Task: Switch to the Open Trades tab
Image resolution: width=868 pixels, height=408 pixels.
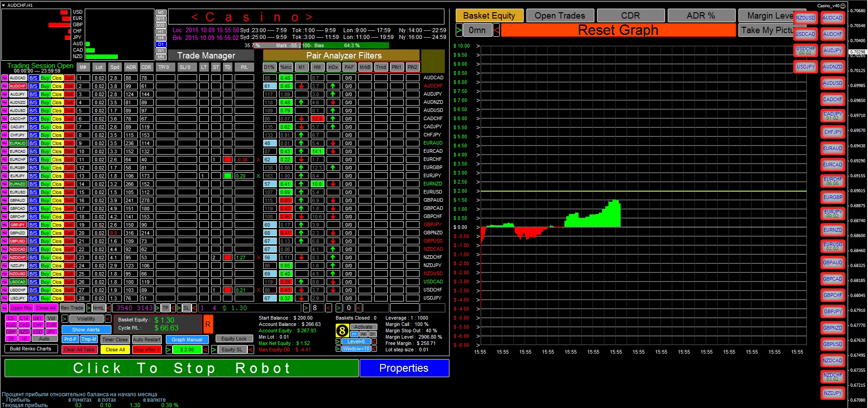Action: (x=560, y=15)
